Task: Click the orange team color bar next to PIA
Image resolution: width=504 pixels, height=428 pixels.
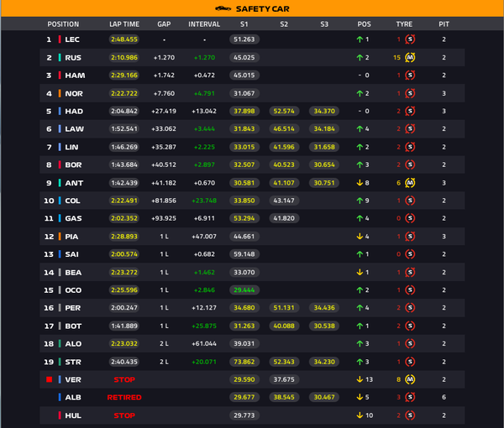Action: 60,237
